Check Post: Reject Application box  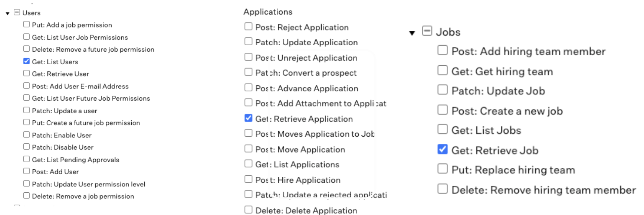(x=249, y=26)
